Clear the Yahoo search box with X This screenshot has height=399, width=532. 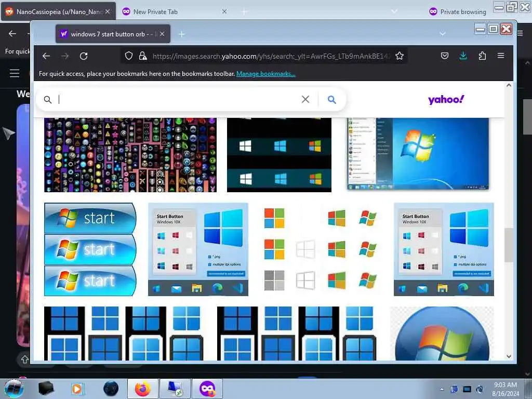click(305, 99)
